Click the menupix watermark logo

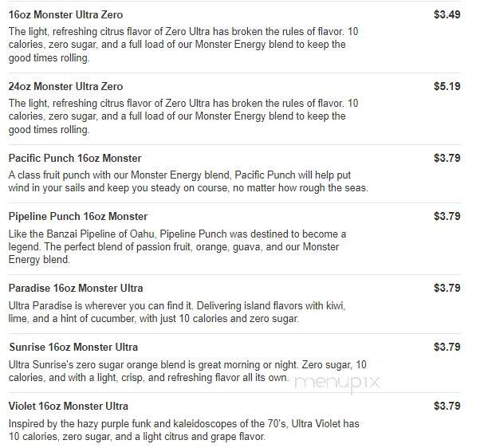click(337, 383)
